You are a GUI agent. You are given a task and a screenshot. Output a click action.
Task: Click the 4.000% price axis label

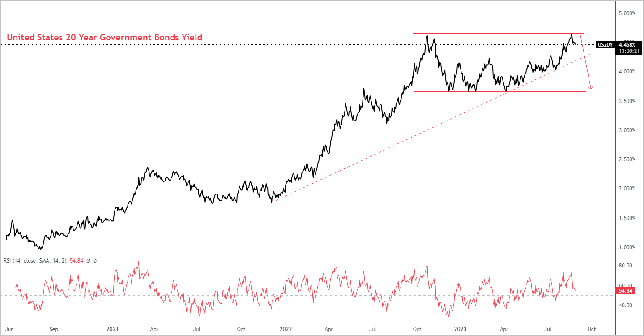pos(627,72)
